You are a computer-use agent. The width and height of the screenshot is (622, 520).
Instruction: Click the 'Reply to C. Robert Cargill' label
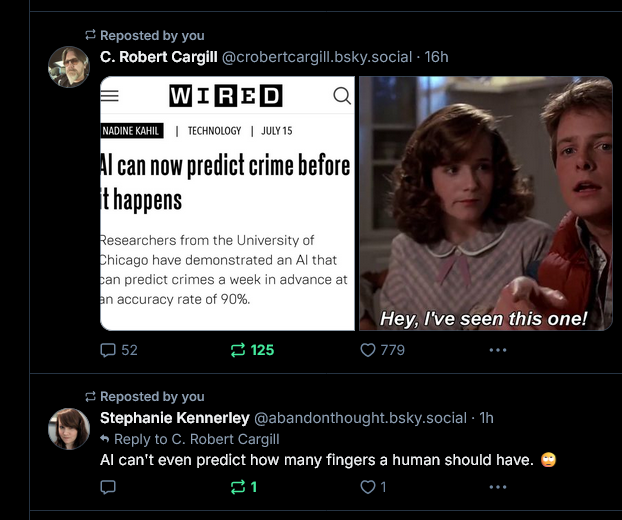(196, 439)
